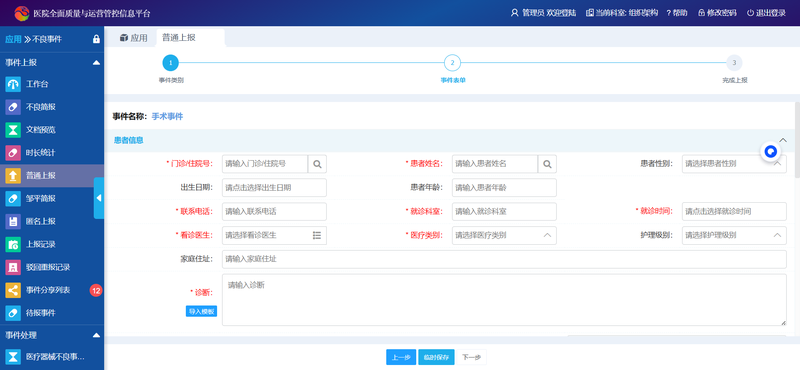The width and height of the screenshot is (800, 370).
Task: Click the hospital platform logo icon
Action: (x=21, y=13)
